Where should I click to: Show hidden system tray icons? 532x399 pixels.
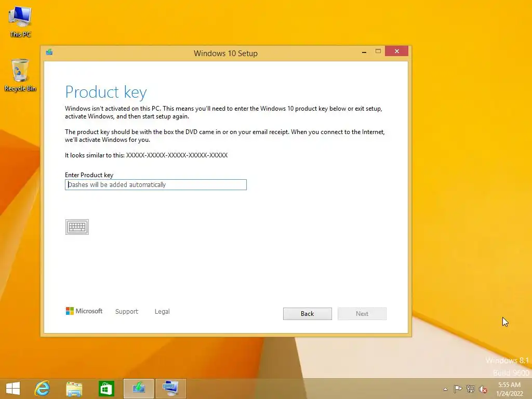coord(445,389)
